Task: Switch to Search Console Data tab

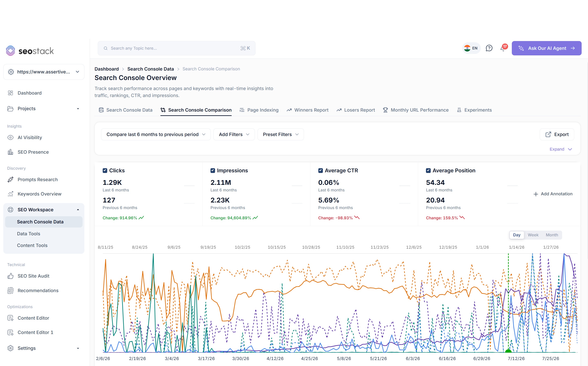Action: [x=125, y=110]
